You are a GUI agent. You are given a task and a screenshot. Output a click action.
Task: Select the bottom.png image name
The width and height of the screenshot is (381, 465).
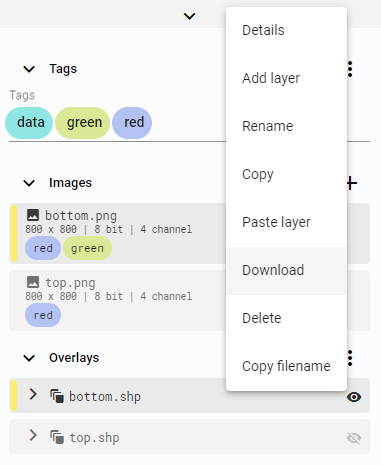pyautogui.click(x=81, y=216)
